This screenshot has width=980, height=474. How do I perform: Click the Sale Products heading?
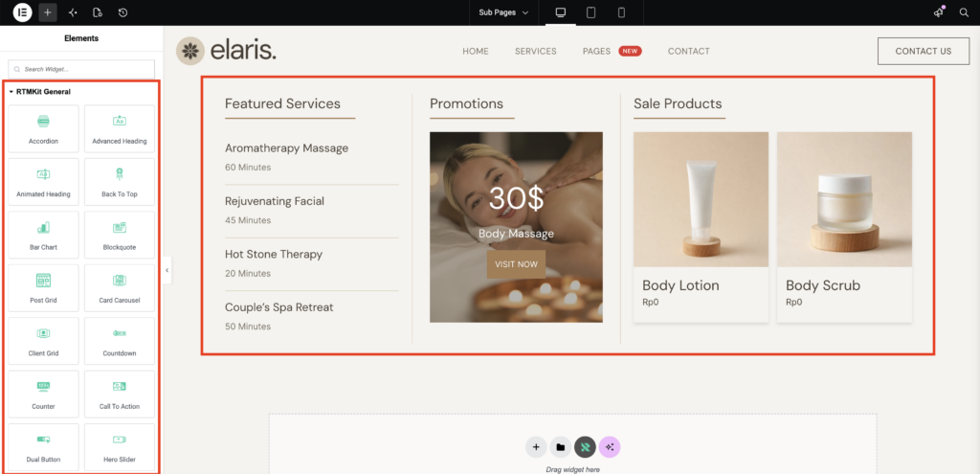(x=678, y=103)
